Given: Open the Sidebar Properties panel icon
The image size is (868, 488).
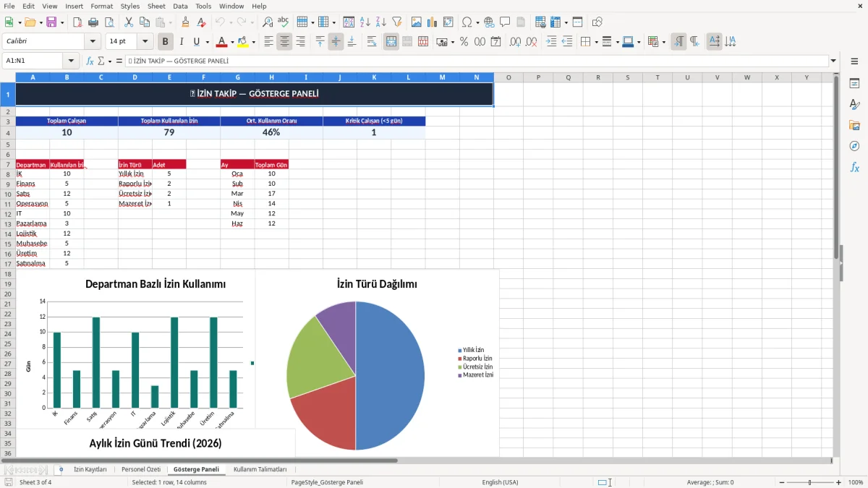Looking at the screenshot, I should [x=854, y=84].
